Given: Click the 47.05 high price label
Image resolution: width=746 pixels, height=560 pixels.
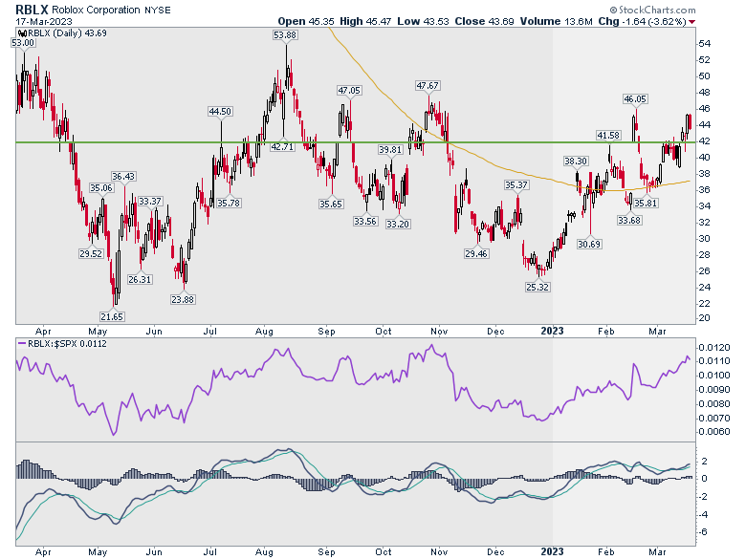Looking at the screenshot, I should [x=349, y=91].
